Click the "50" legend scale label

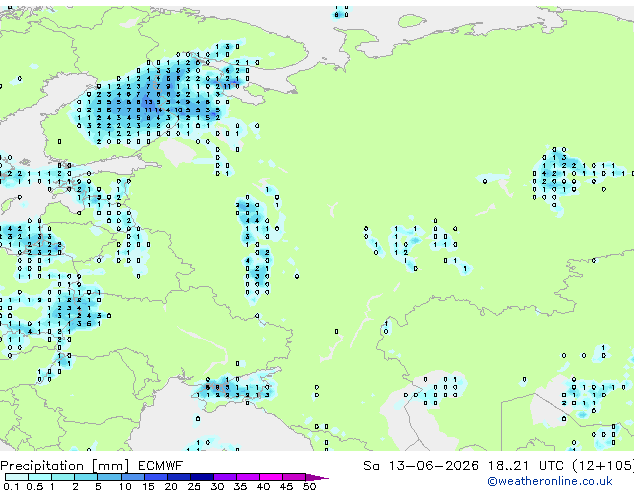(x=309, y=486)
